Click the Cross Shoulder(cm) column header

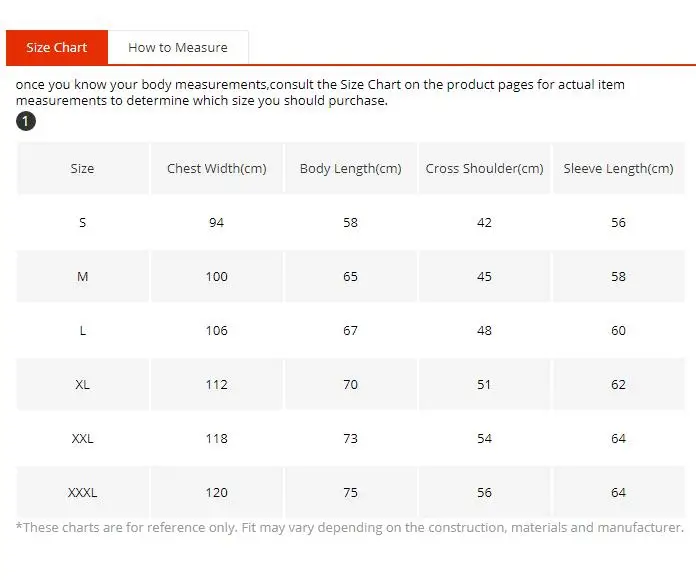pos(484,169)
